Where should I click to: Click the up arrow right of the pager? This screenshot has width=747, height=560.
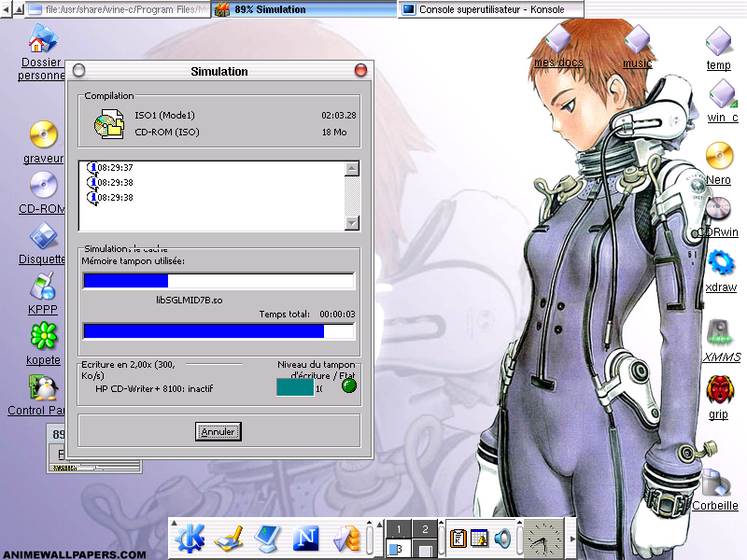[x=442, y=523]
